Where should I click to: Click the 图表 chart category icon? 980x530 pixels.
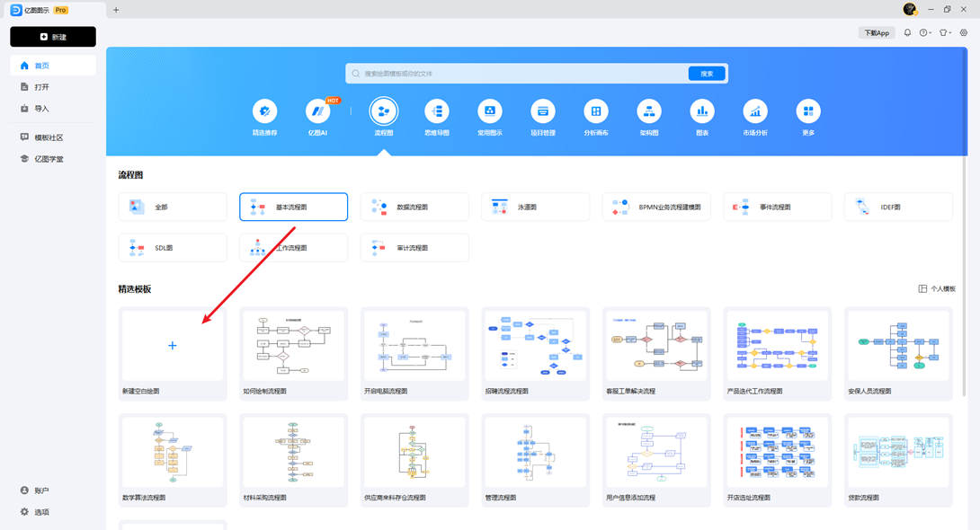point(702,111)
